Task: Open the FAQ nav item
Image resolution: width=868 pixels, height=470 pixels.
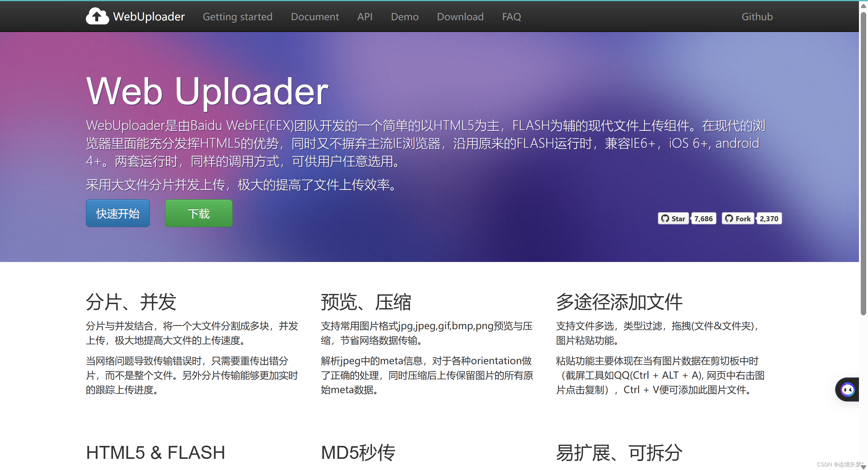Action: click(x=511, y=17)
